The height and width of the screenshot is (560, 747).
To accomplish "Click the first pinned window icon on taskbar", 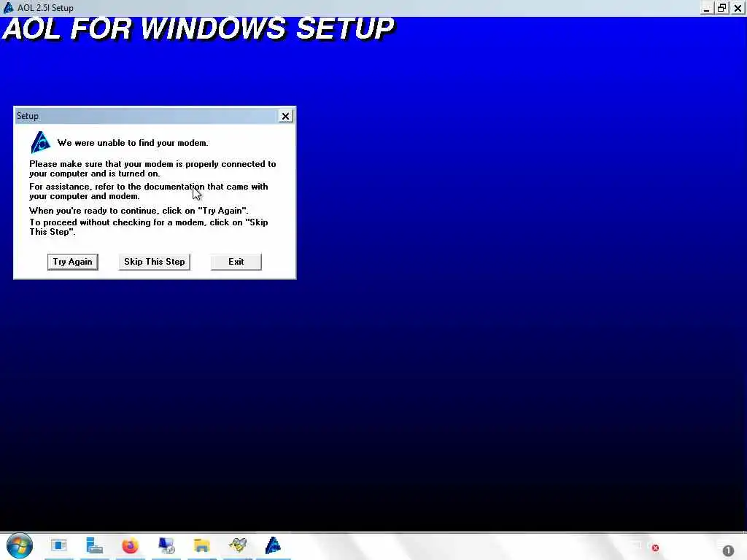I will 59,545.
